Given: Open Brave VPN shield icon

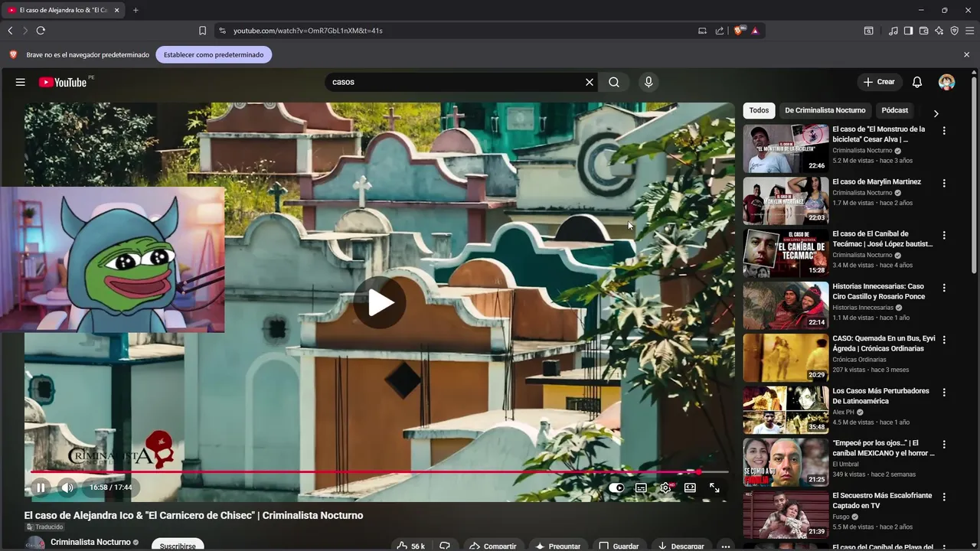Looking at the screenshot, I should (x=955, y=31).
